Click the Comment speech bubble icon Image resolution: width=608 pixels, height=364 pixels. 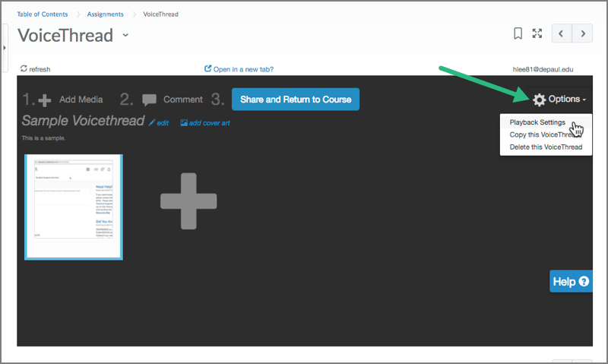(149, 100)
